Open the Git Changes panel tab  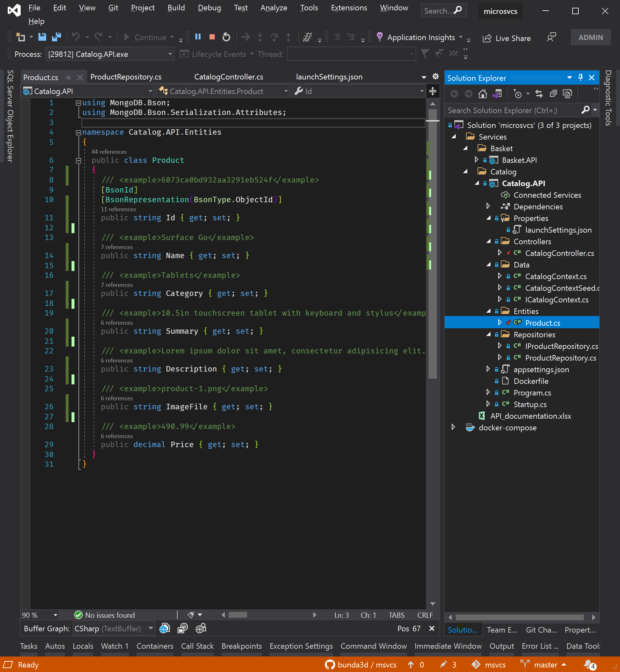(x=541, y=630)
